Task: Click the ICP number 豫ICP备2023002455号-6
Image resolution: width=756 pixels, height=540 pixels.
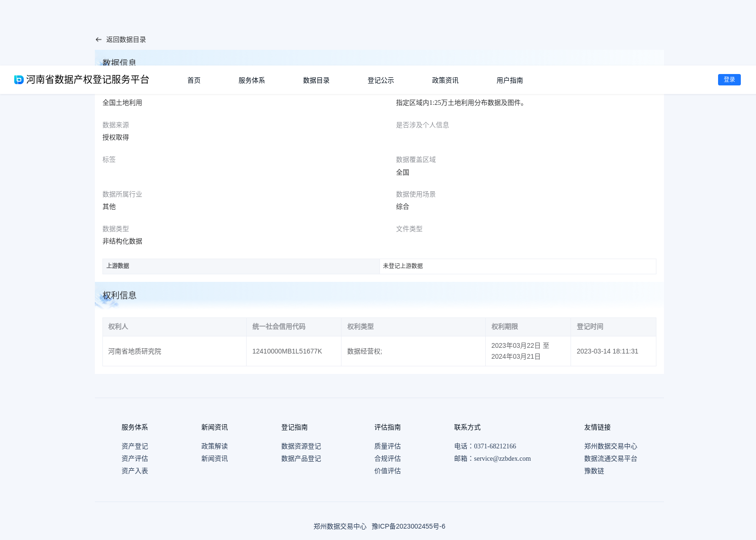Action: [x=408, y=526]
